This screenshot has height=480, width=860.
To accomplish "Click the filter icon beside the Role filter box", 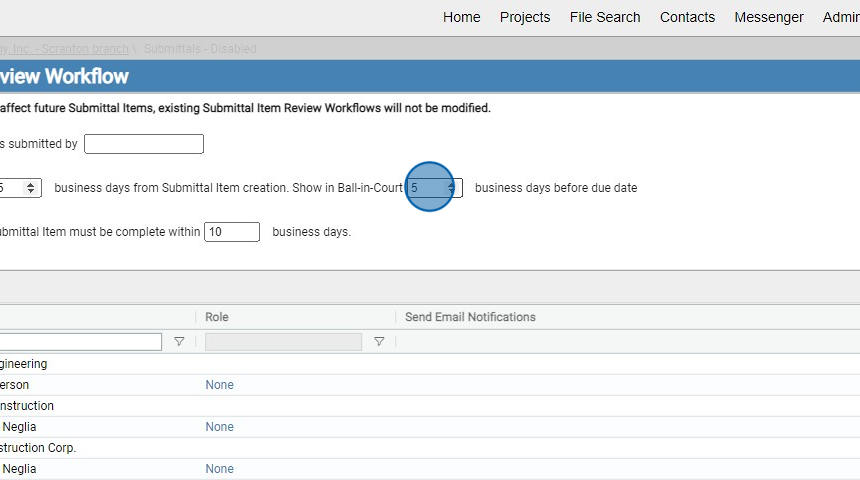I will pos(378,342).
